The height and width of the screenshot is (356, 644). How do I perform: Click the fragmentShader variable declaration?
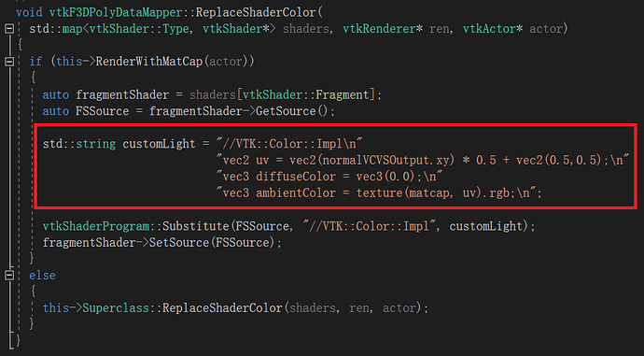(x=122, y=94)
